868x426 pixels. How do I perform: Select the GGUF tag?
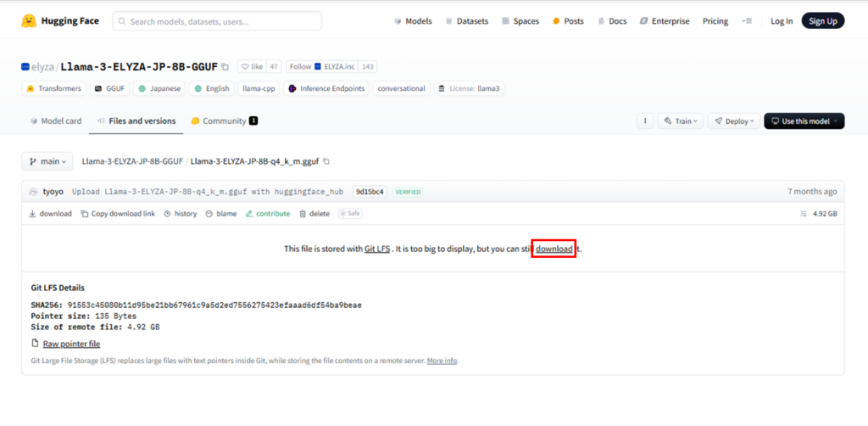tap(110, 88)
